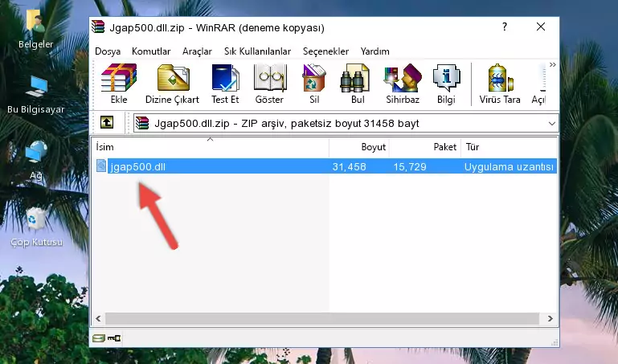Open the Komutlar menu

(x=151, y=51)
